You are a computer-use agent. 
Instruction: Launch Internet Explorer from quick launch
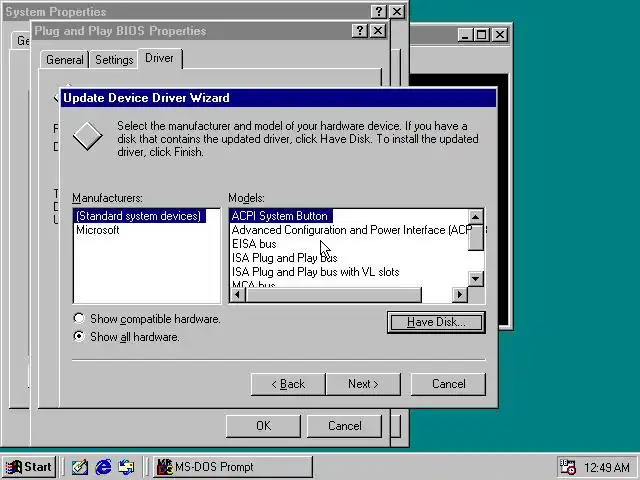[x=103, y=467]
